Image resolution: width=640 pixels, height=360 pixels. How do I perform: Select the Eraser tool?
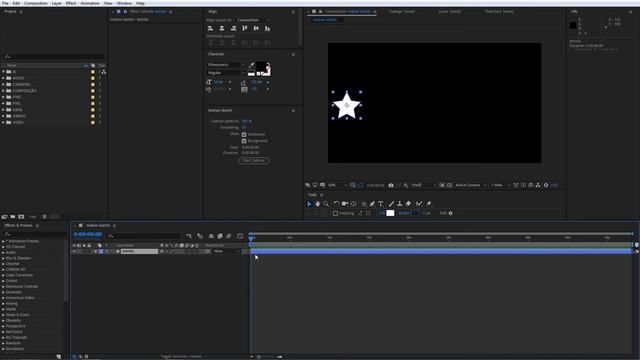coord(408,204)
